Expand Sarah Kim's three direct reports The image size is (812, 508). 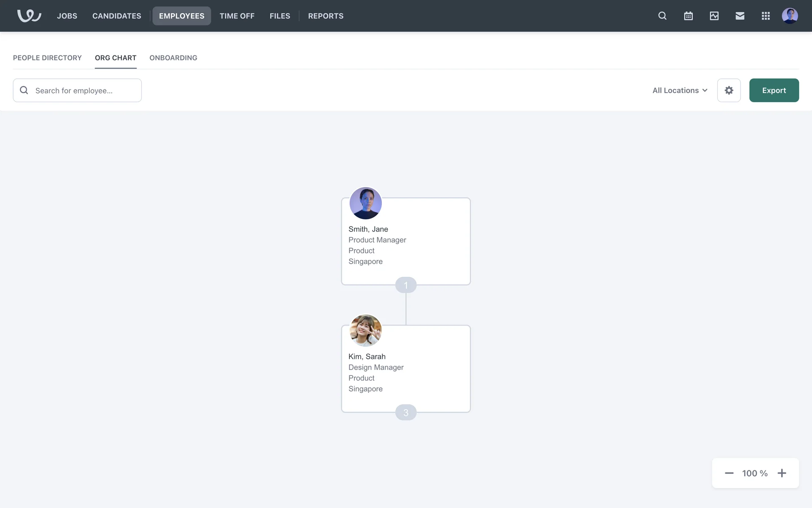click(x=406, y=412)
